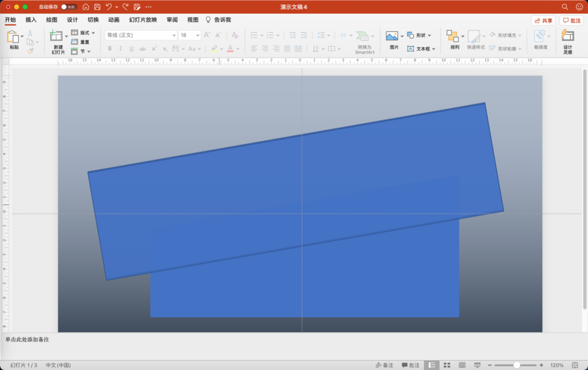Click the save icon in title bar
The height and width of the screenshot is (370, 588).
tap(97, 7)
